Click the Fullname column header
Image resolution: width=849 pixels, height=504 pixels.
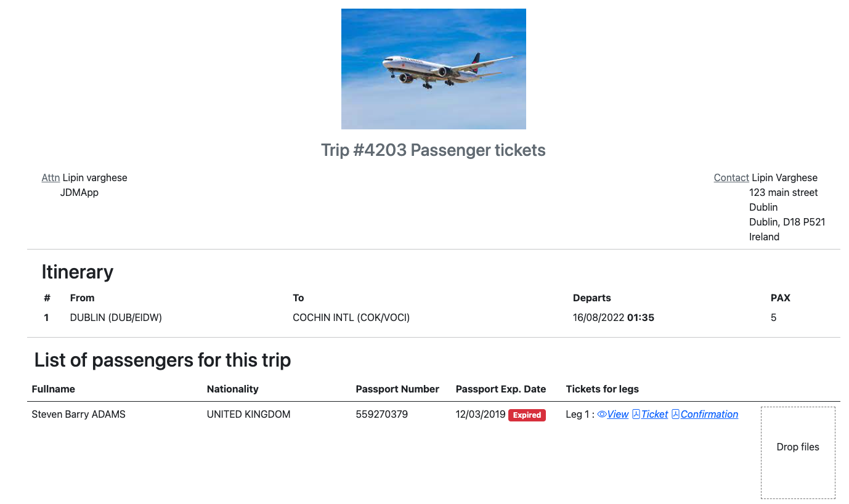[x=54, y=389]
